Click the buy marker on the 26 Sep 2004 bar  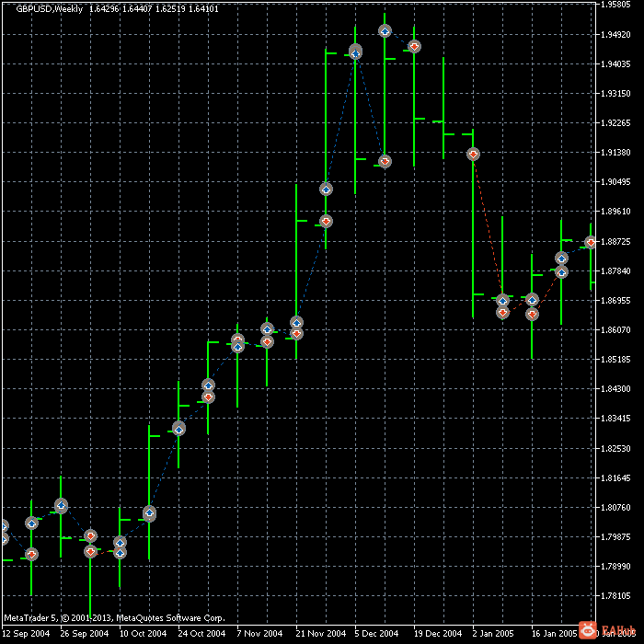click(x=61, y=505)
